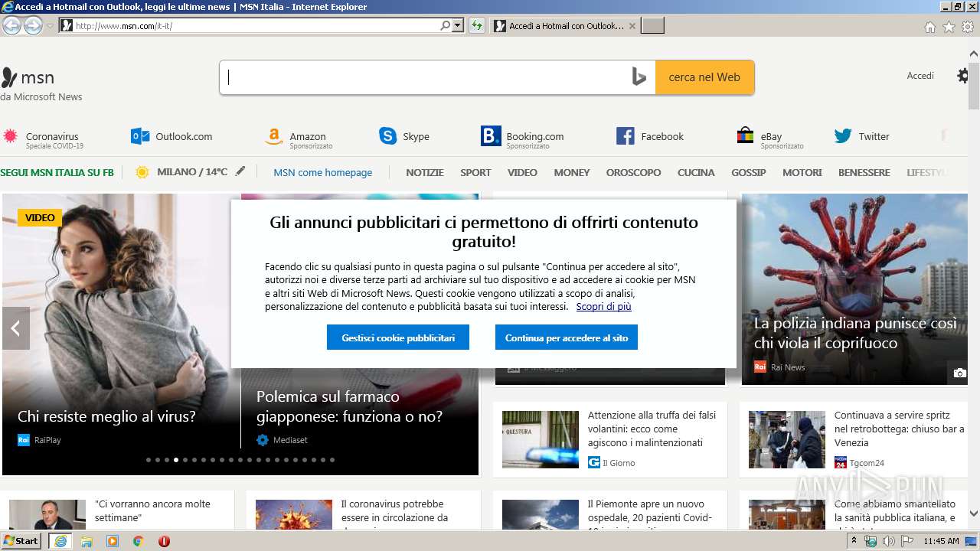Close the Accedi a Hotmail tab
The image size is (980, 551).
pos(632,26)
